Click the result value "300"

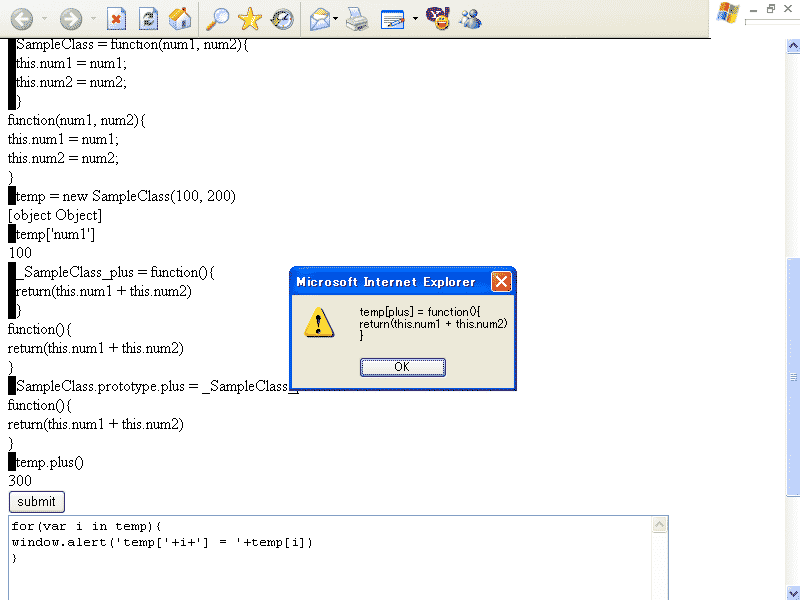(20, 481)
